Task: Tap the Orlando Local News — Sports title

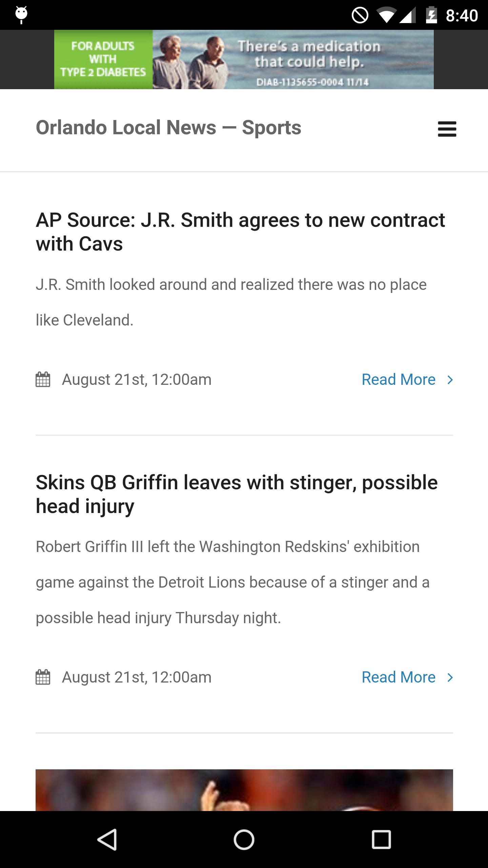Action: [x=168, y=127]
